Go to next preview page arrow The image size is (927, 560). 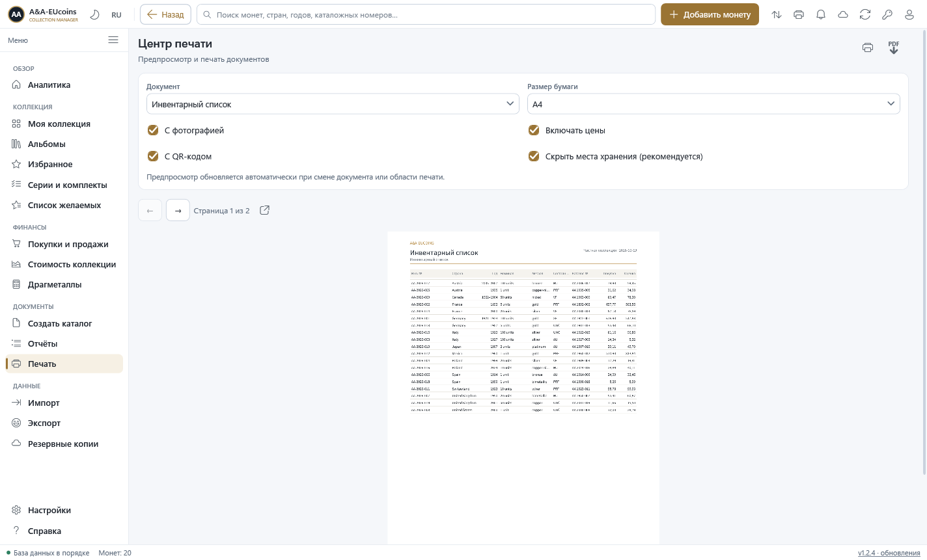coord(178,210)
